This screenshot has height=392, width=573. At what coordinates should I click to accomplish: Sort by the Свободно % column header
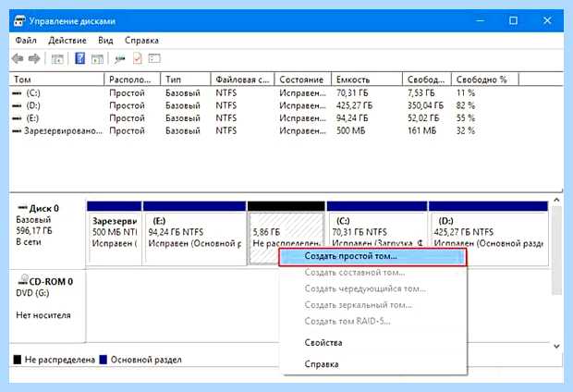point(485,80)
